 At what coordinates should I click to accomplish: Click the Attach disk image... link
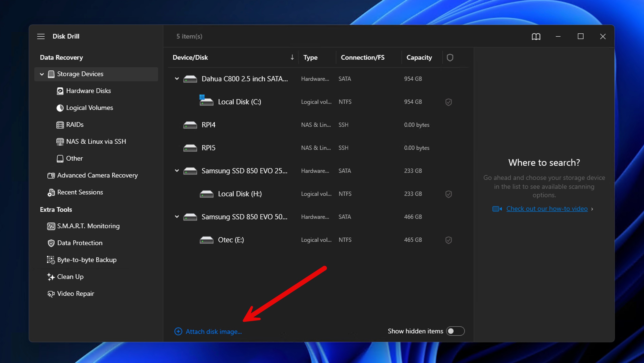coord(213,332)
